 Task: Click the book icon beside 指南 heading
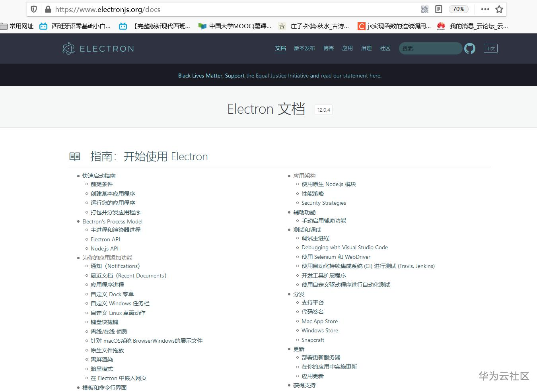(75, 156)
